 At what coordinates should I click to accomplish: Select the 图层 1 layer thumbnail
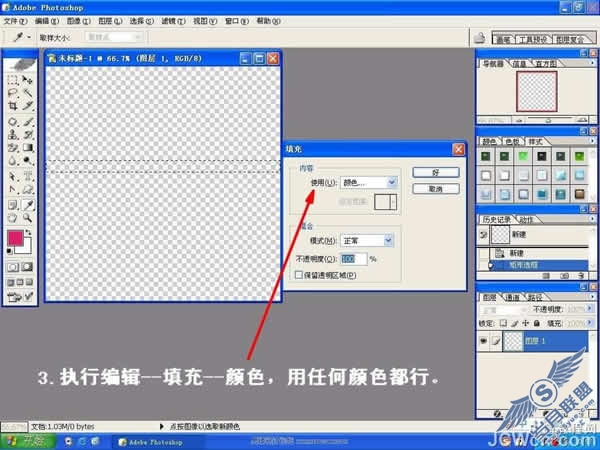pyautogui.click(x=513, y=341)
